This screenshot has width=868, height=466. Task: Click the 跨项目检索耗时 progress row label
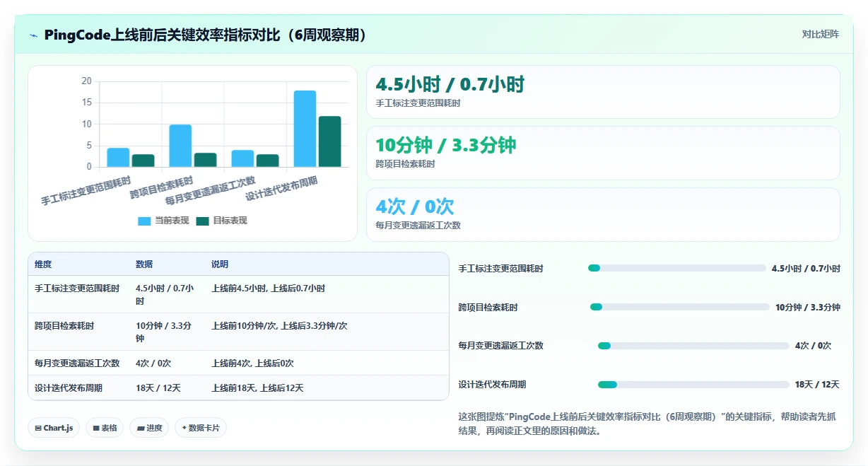488,308
